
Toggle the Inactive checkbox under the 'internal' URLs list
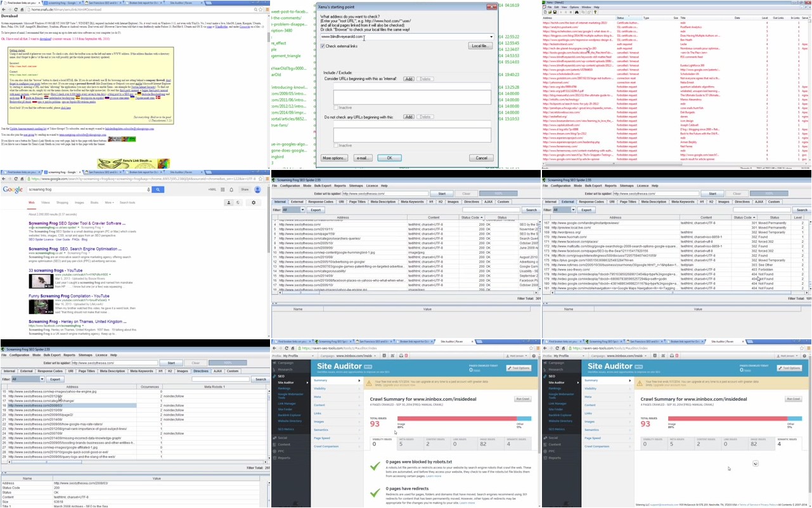click(x=336, y=108)
